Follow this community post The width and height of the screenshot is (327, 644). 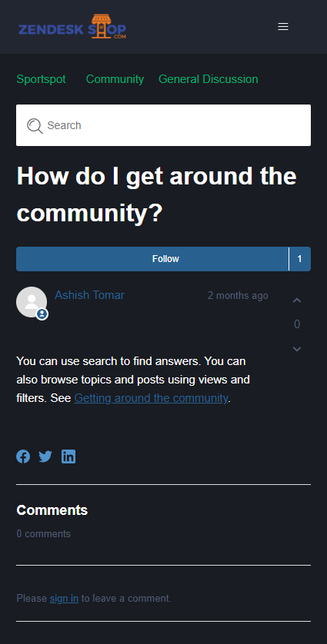click(x=152, y=259)
